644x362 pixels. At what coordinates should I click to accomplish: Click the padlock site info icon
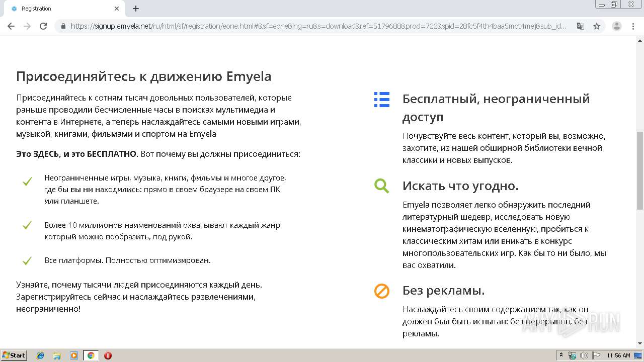pos(63,26)
